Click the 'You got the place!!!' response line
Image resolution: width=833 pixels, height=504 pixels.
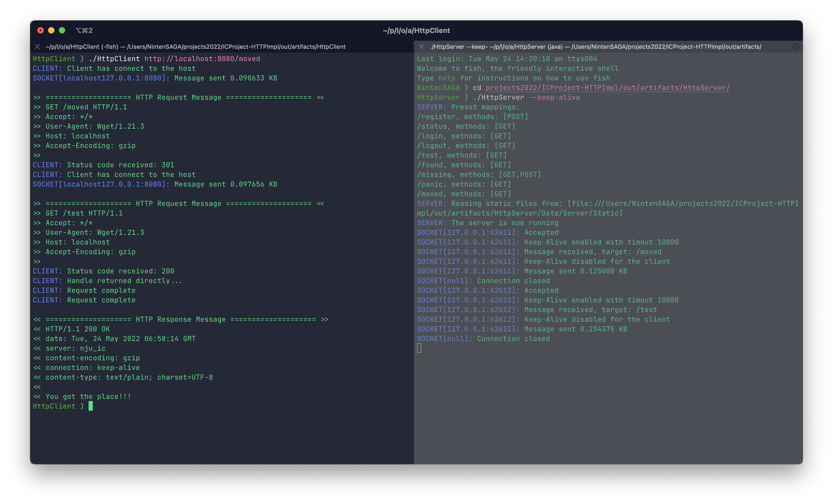point(88,396)
